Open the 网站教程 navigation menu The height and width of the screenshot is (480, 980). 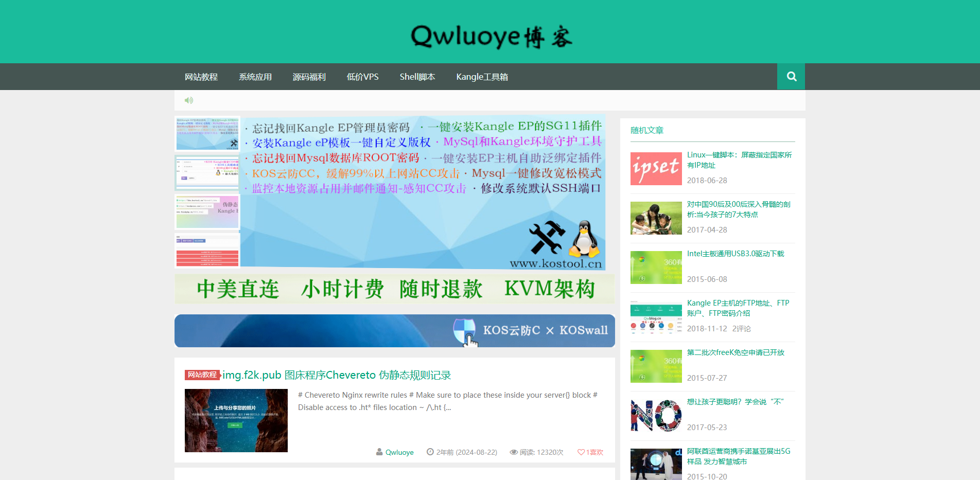(201, 76)
